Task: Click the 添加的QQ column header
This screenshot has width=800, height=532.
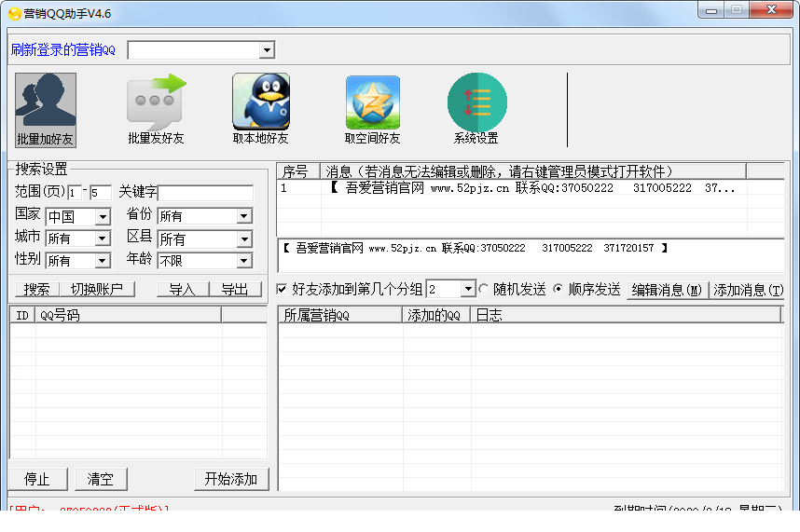Action: click(436, 315)
